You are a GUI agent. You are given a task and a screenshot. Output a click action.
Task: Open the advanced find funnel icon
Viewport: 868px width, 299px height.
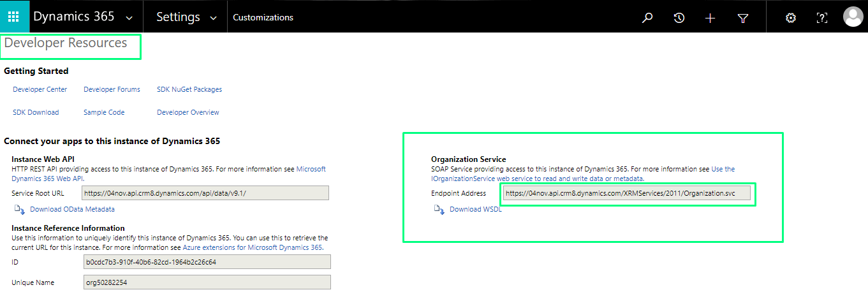(x=742, y=18)
